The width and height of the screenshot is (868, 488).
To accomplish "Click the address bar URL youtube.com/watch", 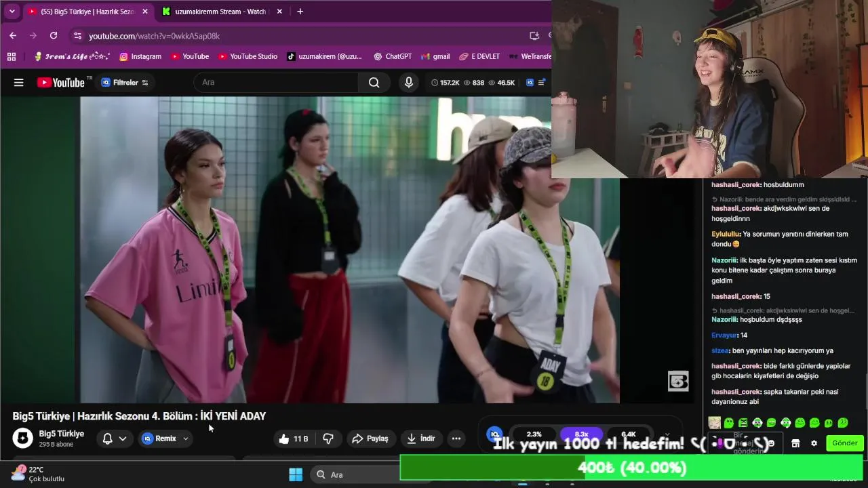I will pyautogui.click(x=154, y=36).
